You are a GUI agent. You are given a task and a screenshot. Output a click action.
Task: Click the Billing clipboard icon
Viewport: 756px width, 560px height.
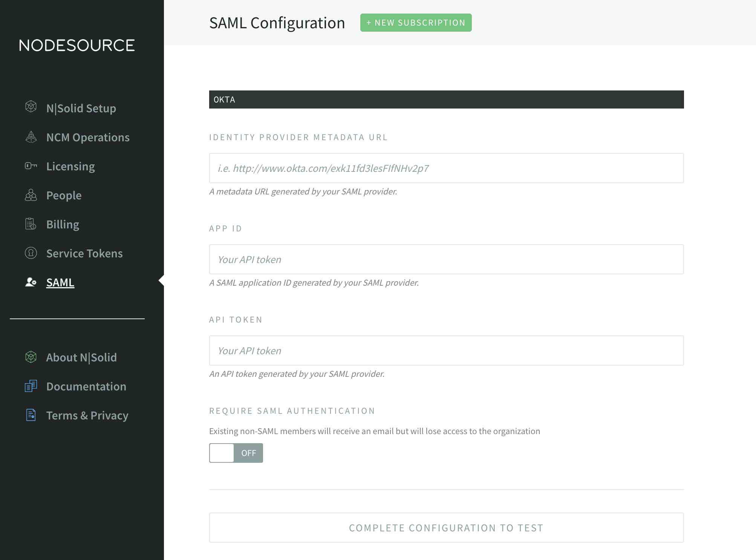pos(31,224)
